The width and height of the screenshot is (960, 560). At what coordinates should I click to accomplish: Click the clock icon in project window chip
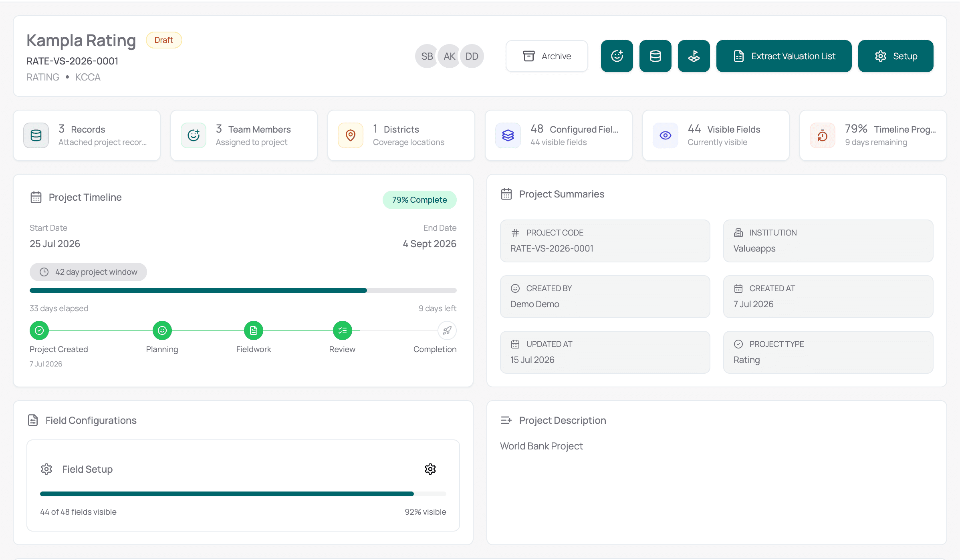(44, 272)
